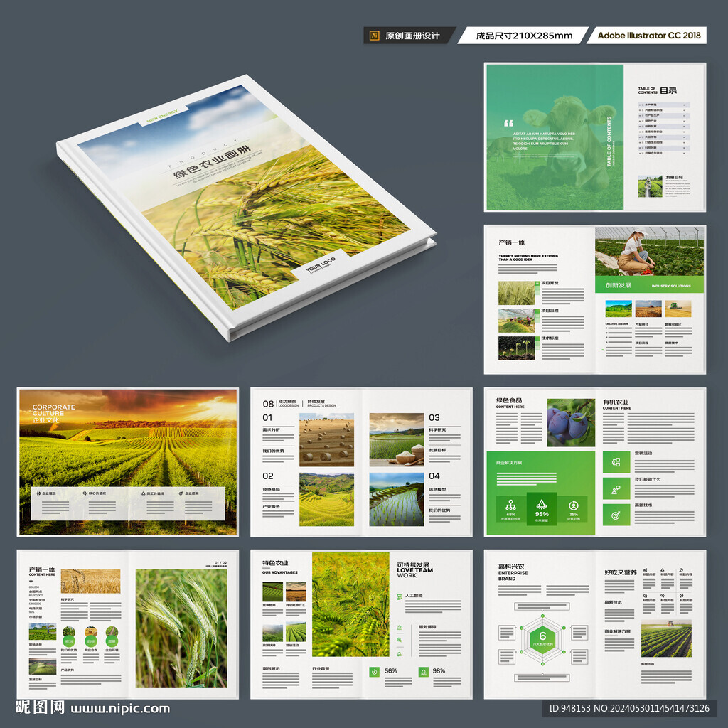
Task: Click the 员工价值观 triangle icon
Action: [x=144, y=493]
